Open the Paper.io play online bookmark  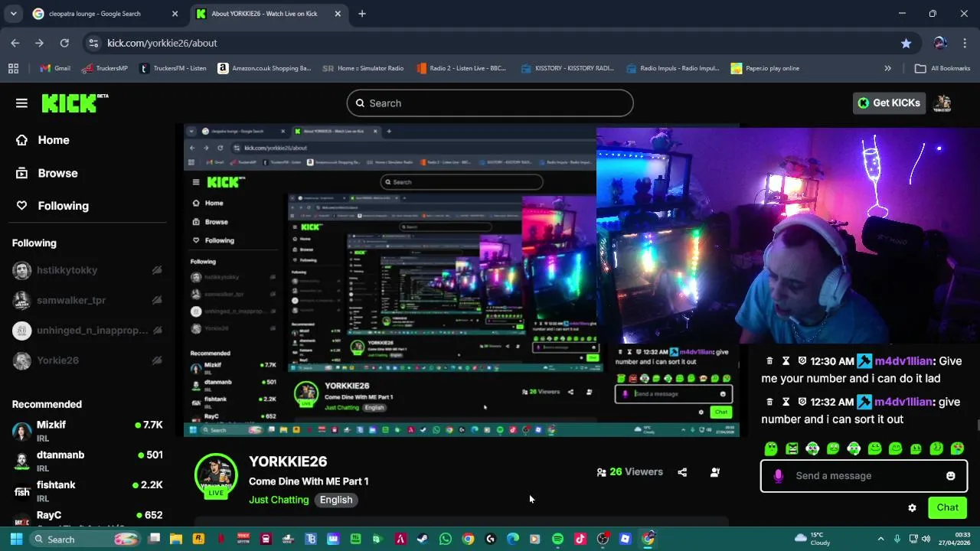coord(765,68)
